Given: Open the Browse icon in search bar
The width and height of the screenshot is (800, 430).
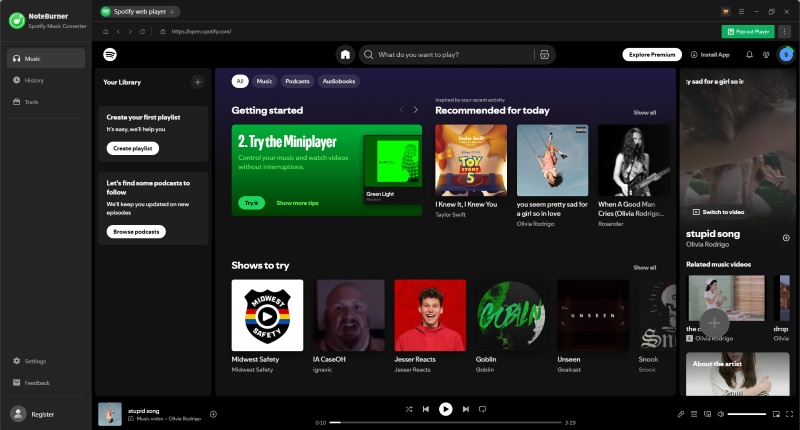Looking at the screenshot, I should point(544,55).
